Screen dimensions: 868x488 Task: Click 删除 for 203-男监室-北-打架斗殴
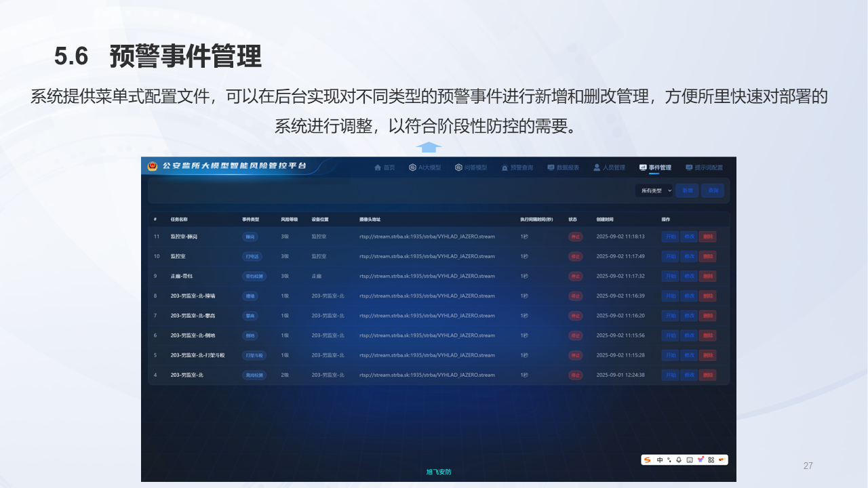(708, 355)
